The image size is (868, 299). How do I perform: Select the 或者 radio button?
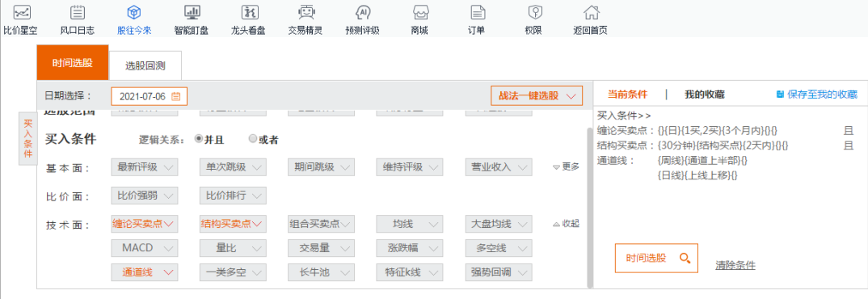coord(253,140)
